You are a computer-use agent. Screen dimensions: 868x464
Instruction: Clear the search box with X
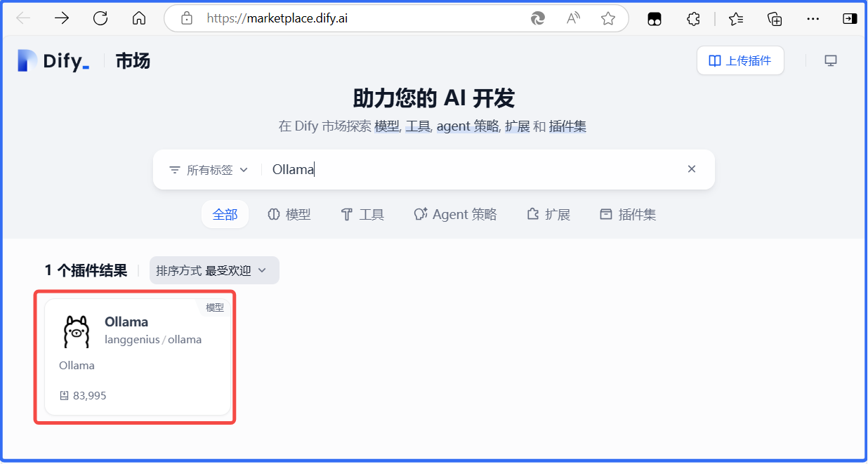point(692,168)
